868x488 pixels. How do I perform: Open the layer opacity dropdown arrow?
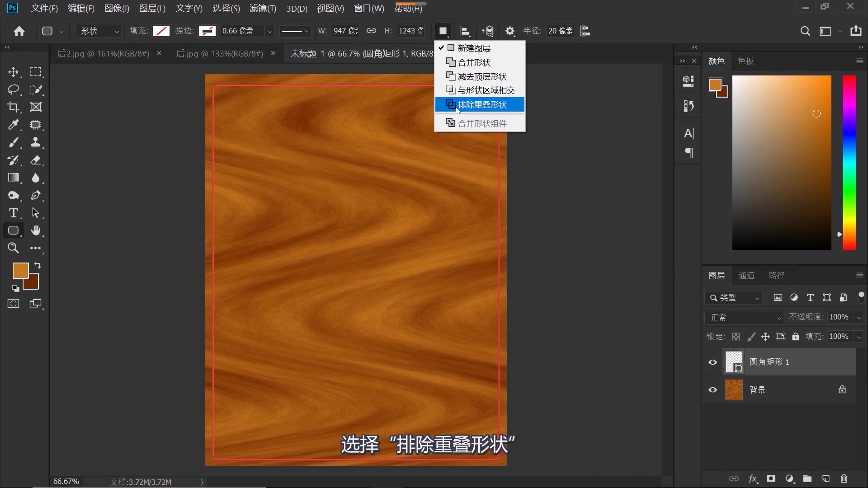(859, 317)
